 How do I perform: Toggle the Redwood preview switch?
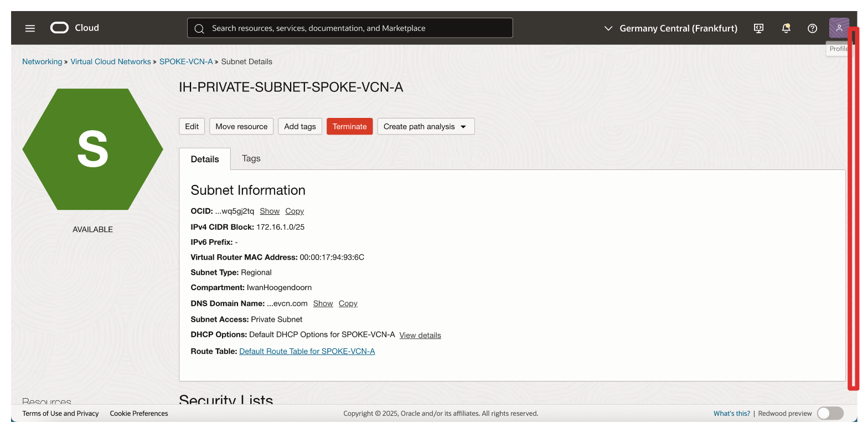(x=830, y=413)
